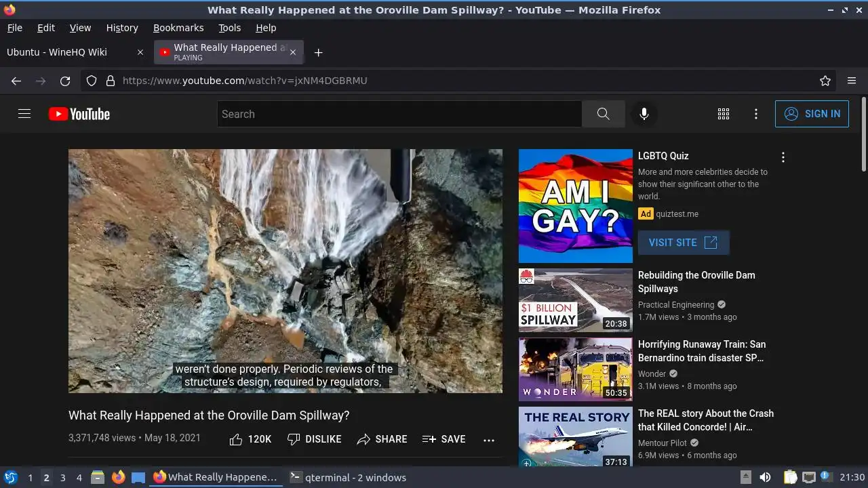Close the Ubuntu - WineHQ Wiki tab
Image resolution: width=868 pixels, height=488 pixels.
pos(140,52)
